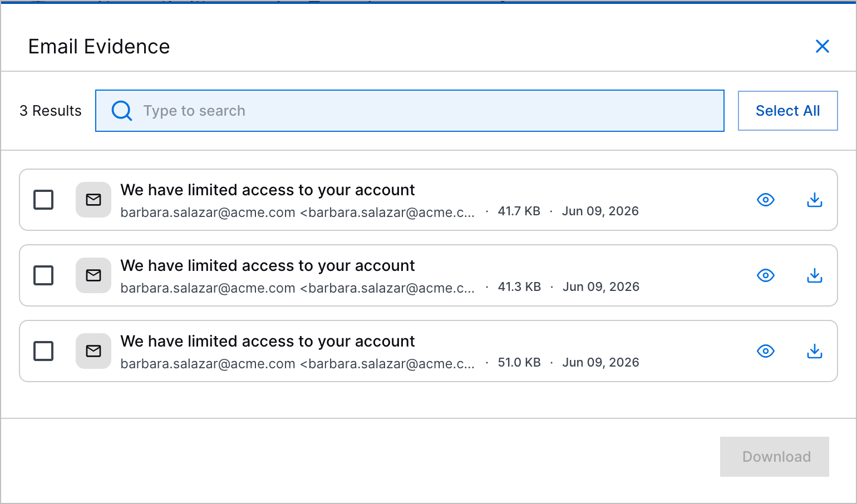Click the 41.3 KB size value
857x504 pixels.
[x=520, y=287]
